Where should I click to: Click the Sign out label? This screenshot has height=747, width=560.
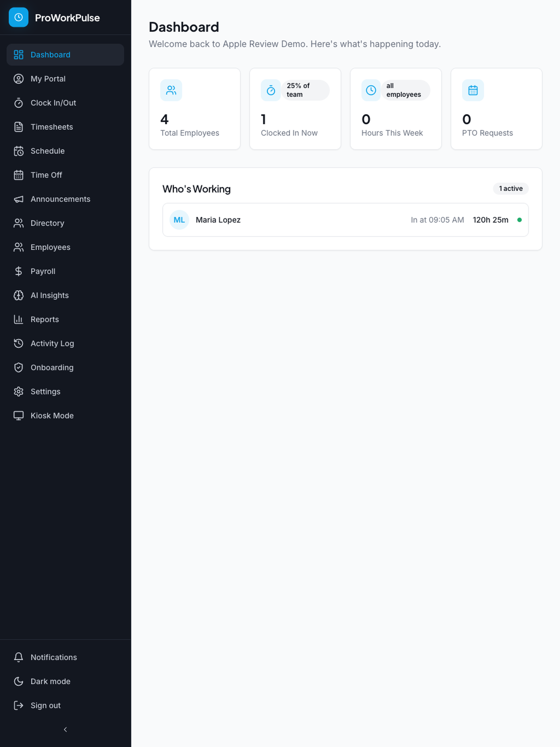pos(46,705)
